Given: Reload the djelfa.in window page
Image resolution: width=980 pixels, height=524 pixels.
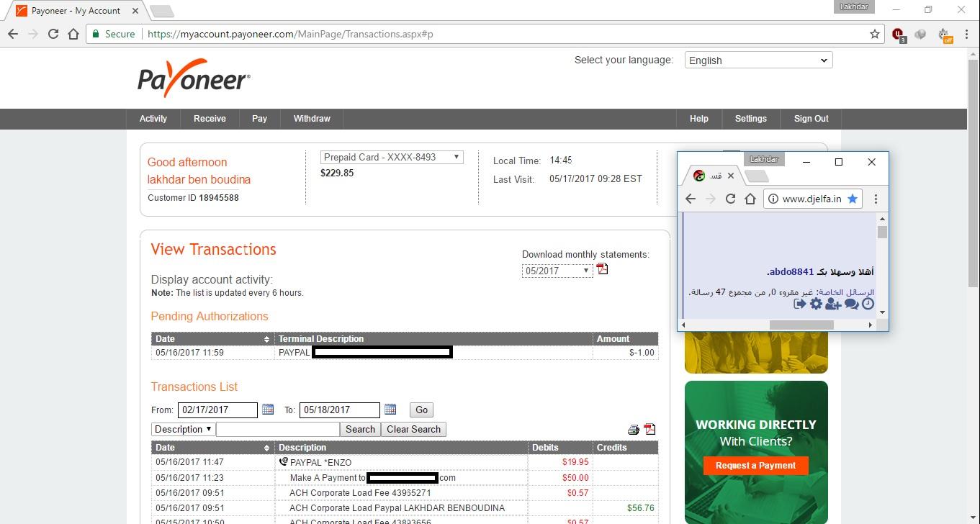Looking at the screenshot, I should pyautogui.click(x=730, y=199).
